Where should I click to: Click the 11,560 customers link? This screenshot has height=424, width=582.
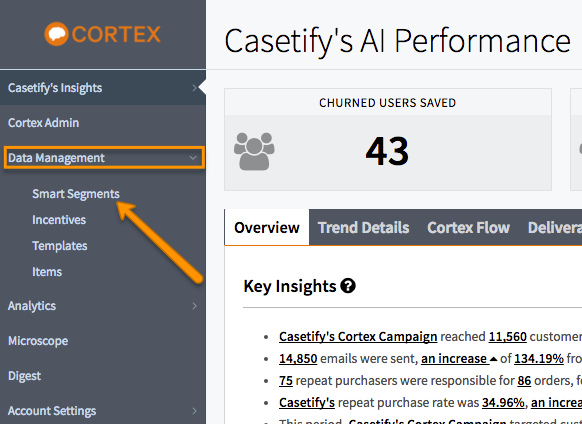507,337
